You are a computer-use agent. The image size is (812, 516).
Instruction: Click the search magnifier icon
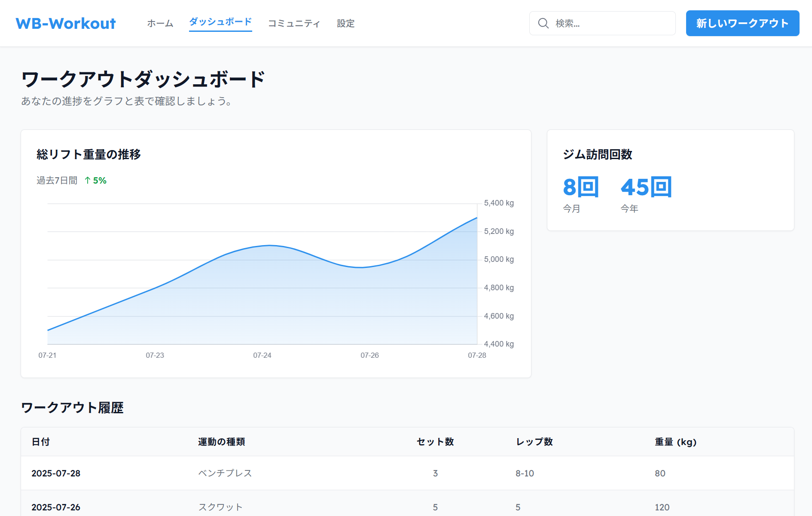tap(543, 23)
